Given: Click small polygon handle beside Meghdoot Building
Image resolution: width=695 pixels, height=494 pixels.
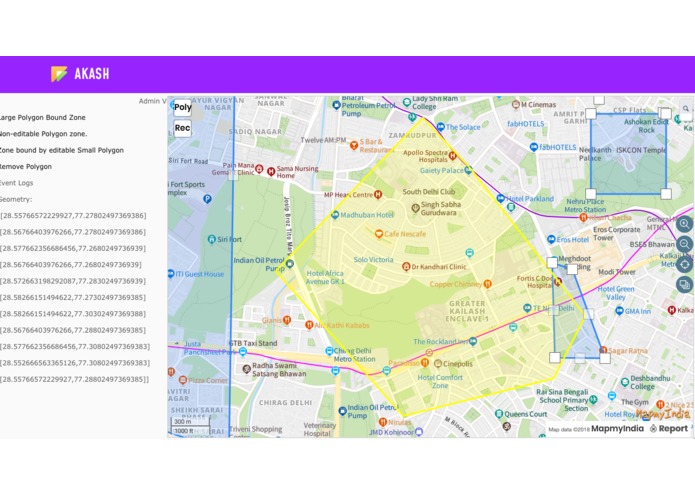Looking at the screenshot, I should 572,269.
